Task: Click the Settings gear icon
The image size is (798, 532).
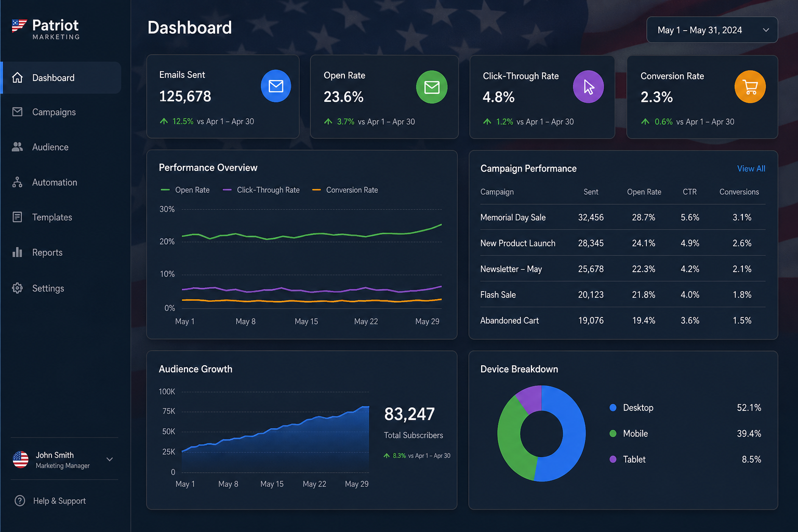Action: [x=17, y=288]
